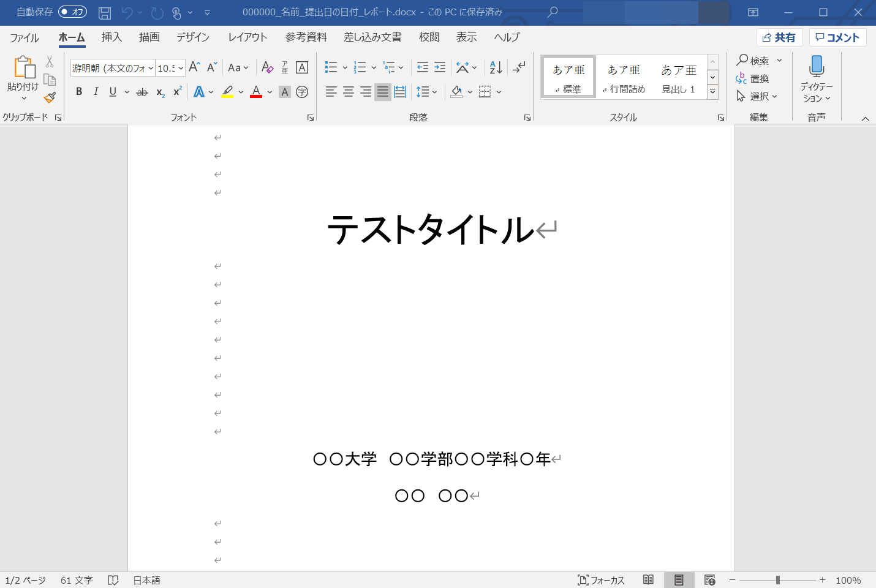
Task: Click the Undo icon
Action: click(x=127, y=12)
